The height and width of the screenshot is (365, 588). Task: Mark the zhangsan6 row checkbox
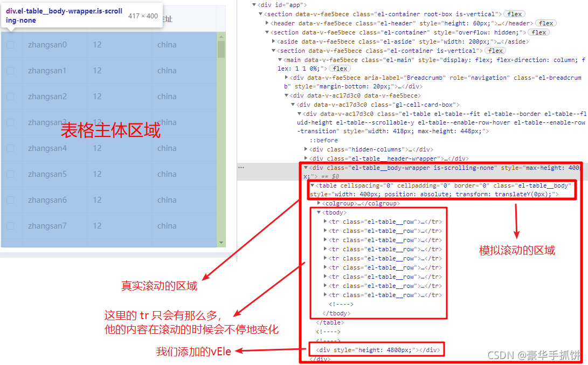[10, 200]
